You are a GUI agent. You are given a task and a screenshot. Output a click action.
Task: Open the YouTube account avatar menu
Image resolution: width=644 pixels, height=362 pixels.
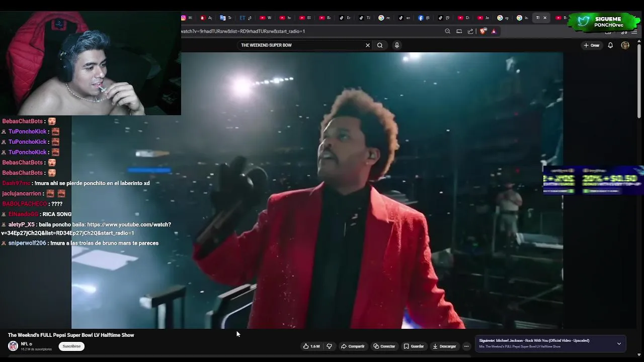(625, 45)
